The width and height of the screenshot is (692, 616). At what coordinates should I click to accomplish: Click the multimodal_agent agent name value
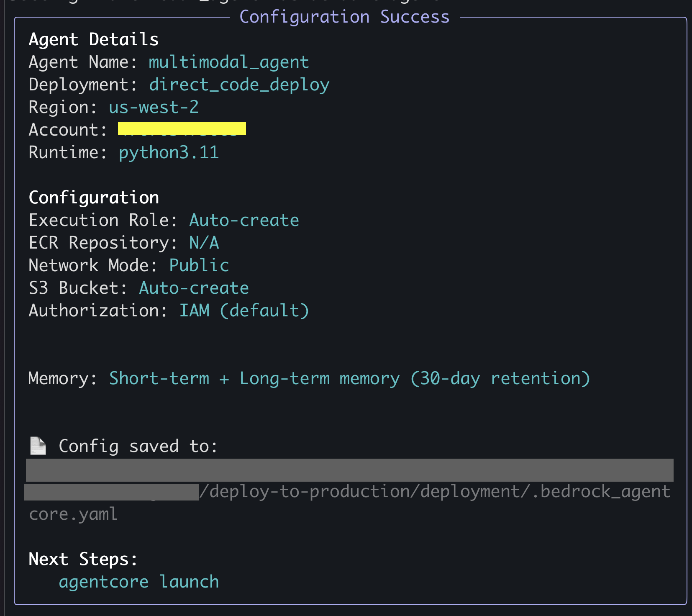coord(228,62)
